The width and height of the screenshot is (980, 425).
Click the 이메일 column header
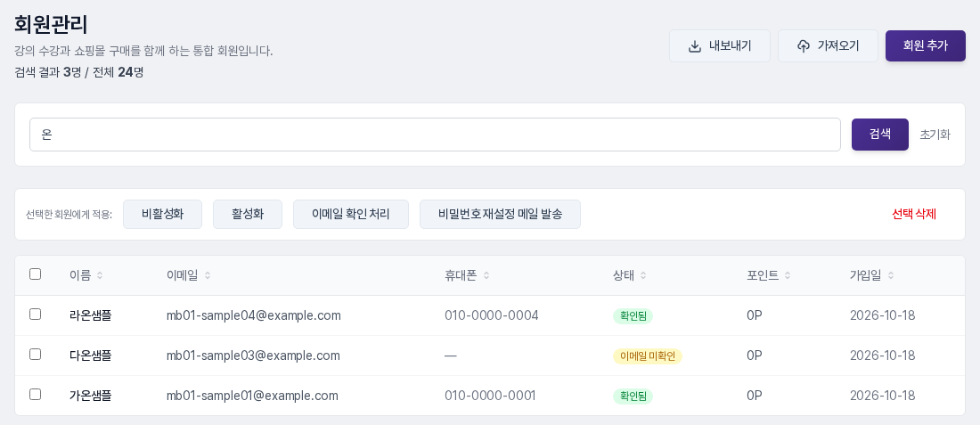pos(182,275)
